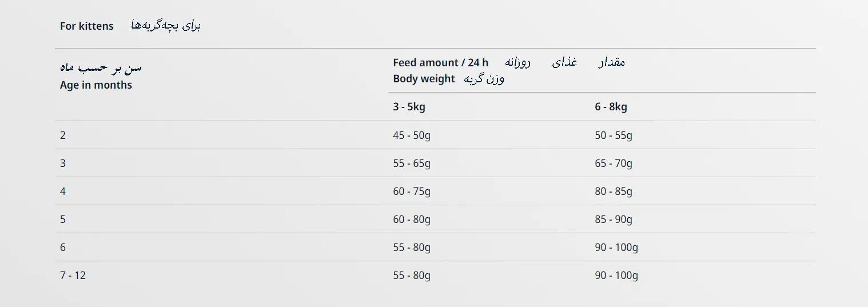Click the '85 - 90g' cell

tap(614, 220)
